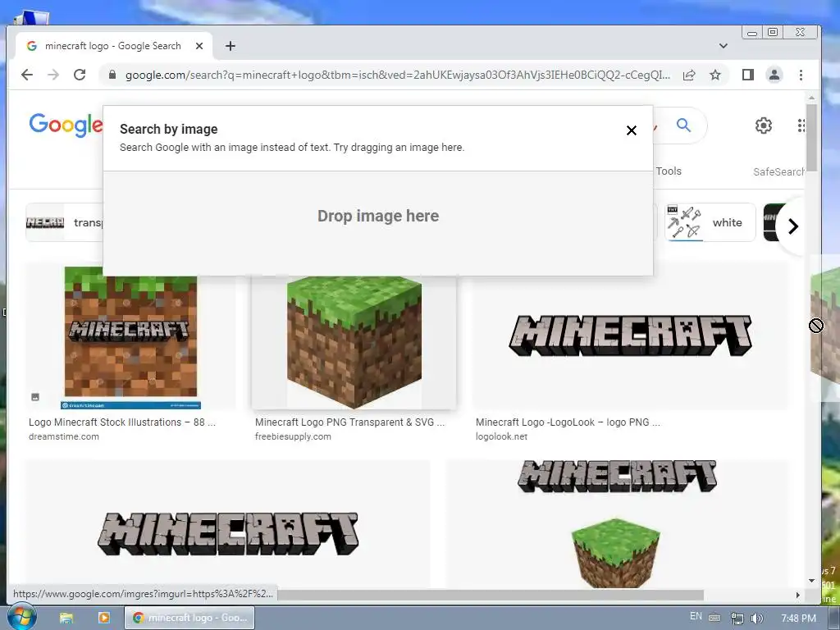Open the network tray icon
The image size is (840, 630).
click(737, 619)
